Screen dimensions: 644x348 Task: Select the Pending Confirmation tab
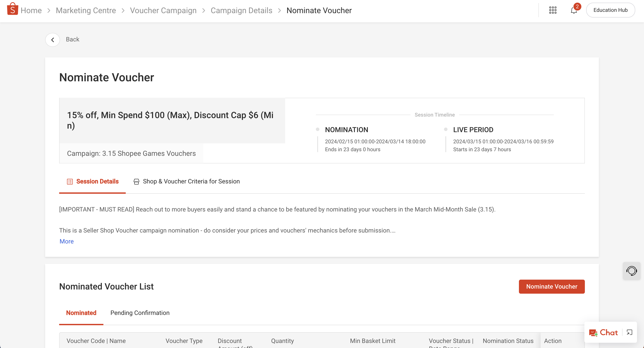point(140,313)
